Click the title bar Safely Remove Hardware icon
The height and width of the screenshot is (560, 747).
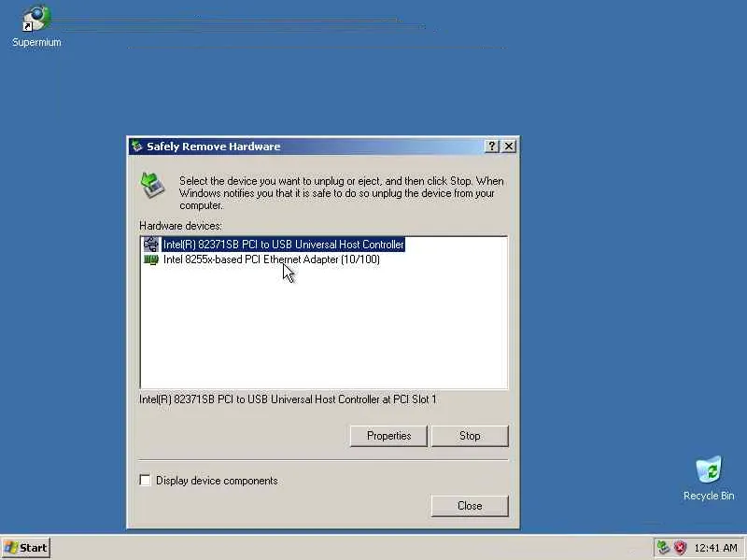(137, 147)
